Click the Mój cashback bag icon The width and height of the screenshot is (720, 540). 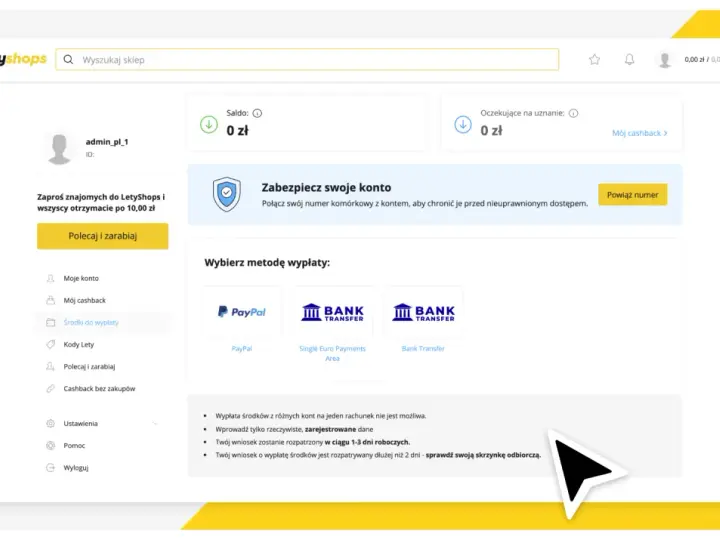(51, 300)
